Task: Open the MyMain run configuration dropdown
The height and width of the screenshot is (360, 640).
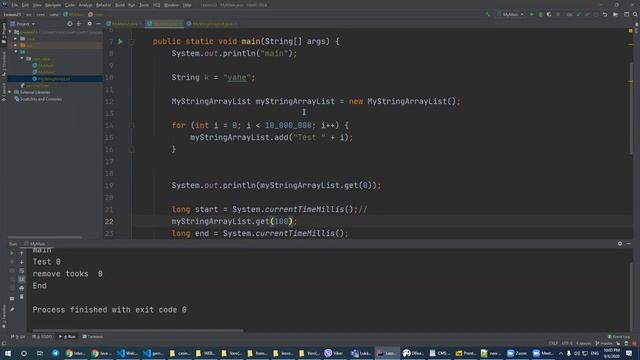Action: point(511,14)
